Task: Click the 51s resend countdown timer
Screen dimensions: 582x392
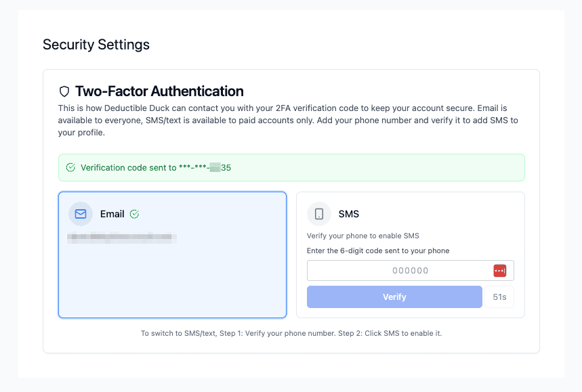Action: [499, 297]
